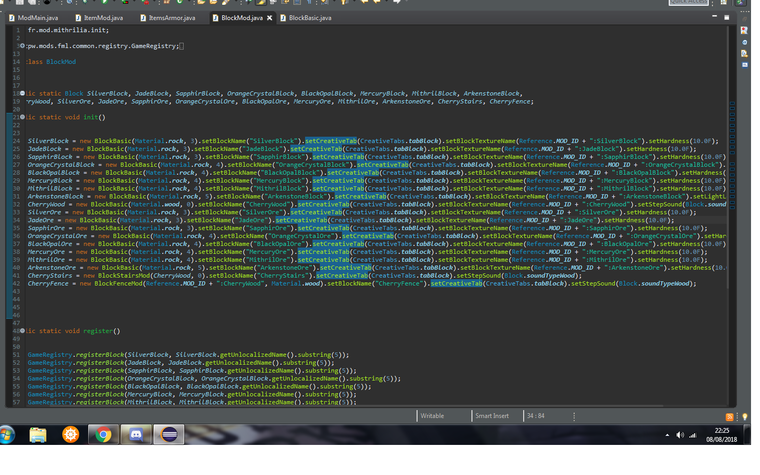Switch to the BlockBasic.java tab

click(309, 18)
